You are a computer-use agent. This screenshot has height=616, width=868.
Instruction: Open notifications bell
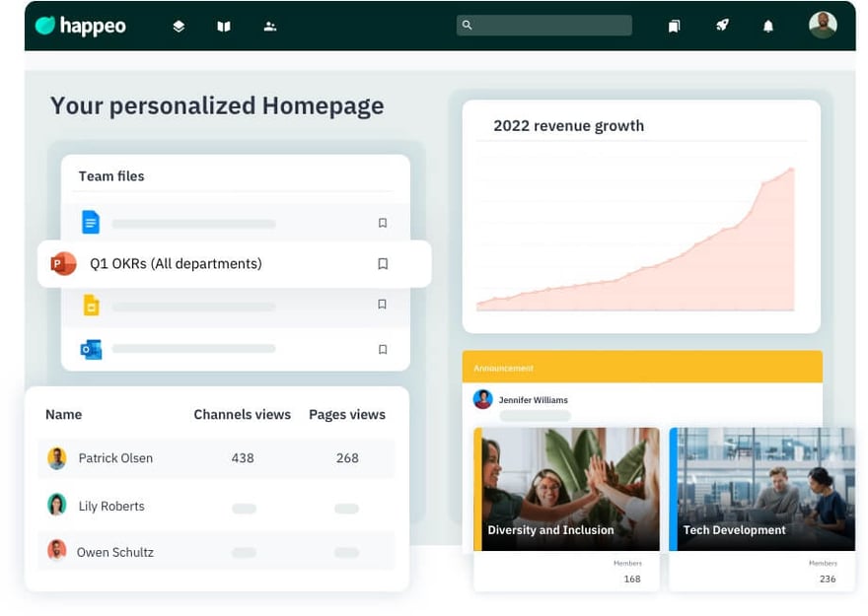[768, 27]
